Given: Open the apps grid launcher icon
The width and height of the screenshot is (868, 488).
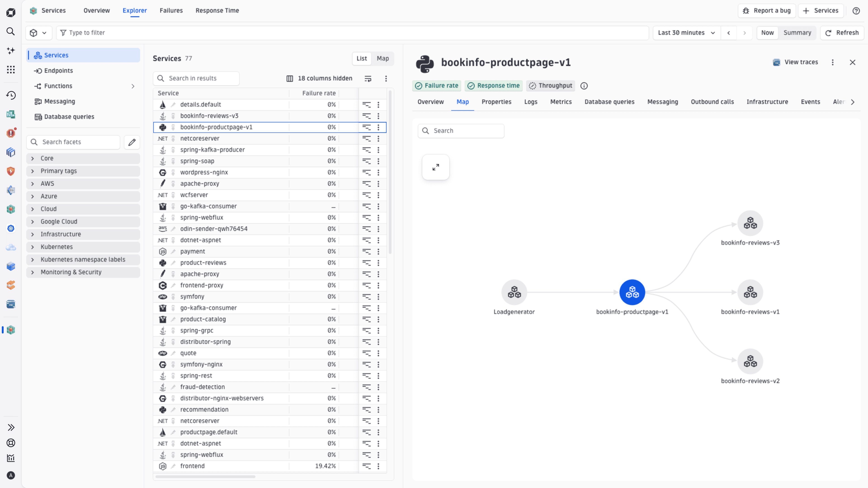Looking at the screenshot, I should tap(11, 70).
